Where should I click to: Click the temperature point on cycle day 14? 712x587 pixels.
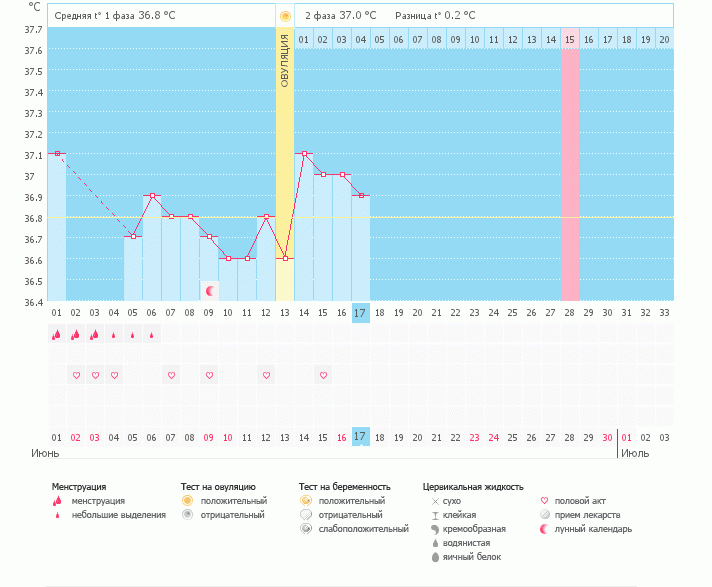304,154
